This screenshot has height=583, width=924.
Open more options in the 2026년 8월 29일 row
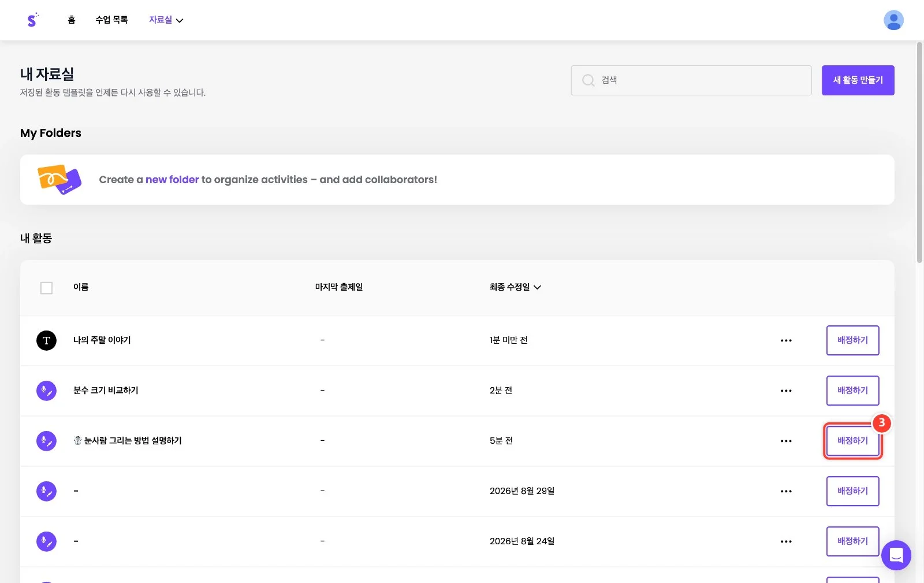[786, 491]
